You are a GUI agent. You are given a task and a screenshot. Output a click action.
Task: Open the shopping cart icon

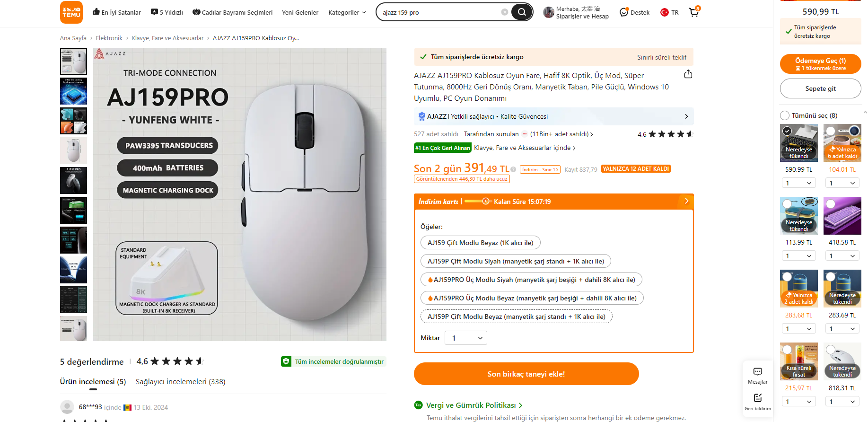coord(694,12)
